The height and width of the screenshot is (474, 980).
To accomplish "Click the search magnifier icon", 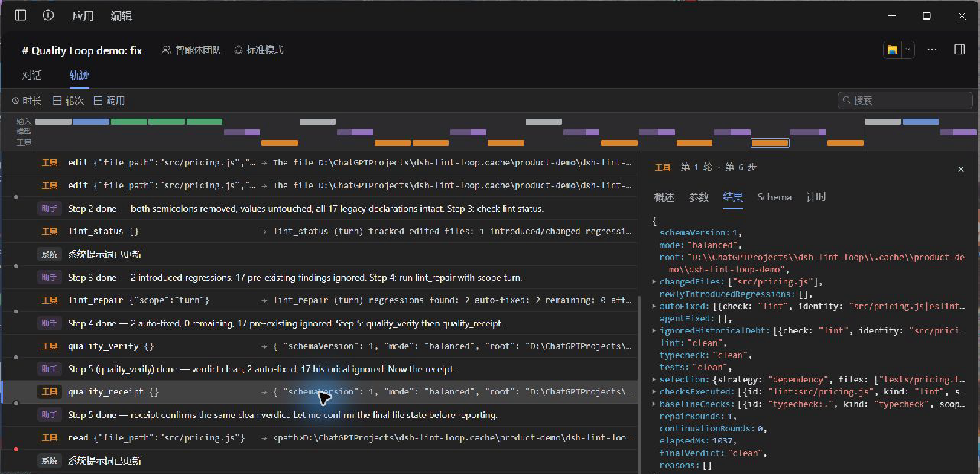I will coord(847,100).
